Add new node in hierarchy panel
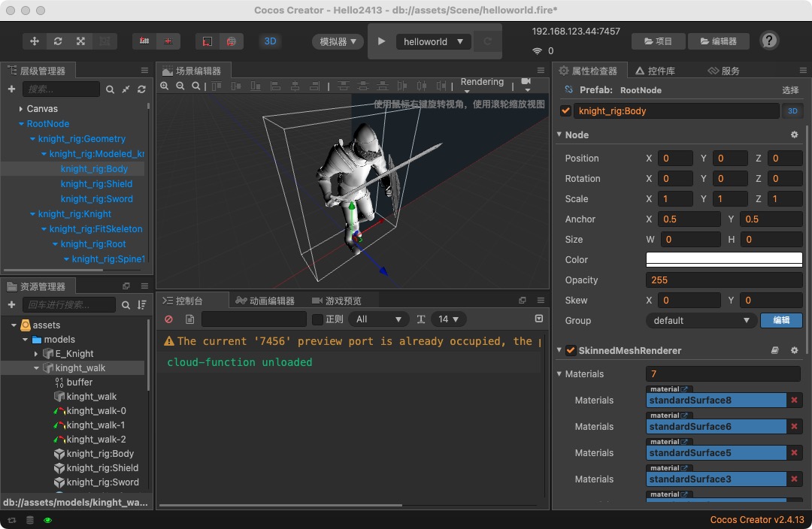Screen dimensions: 812x529 click(11, 89)
